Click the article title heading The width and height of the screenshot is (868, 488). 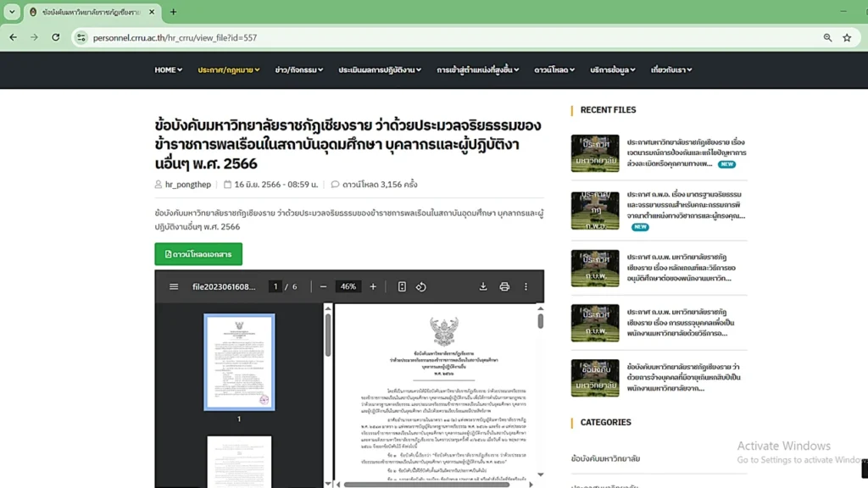[348, 144]
